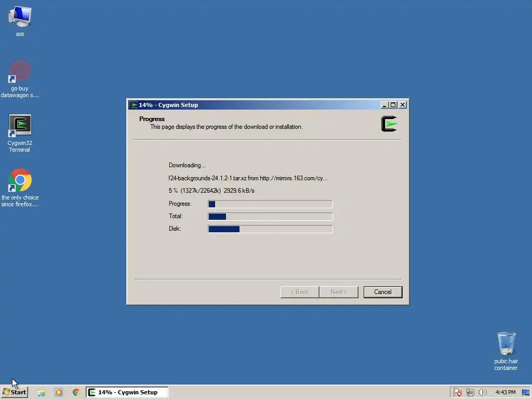532x399 pixels.
Task: Cancel the Cygwin download
Action: (383, 292)
